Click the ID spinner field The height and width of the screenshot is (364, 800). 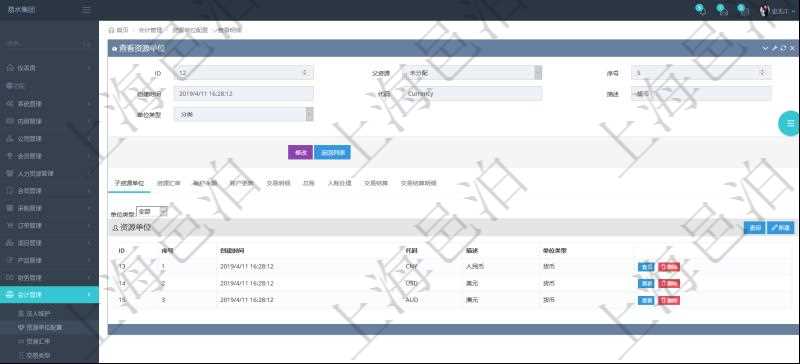pyautogui.click(x=244, y=73)
